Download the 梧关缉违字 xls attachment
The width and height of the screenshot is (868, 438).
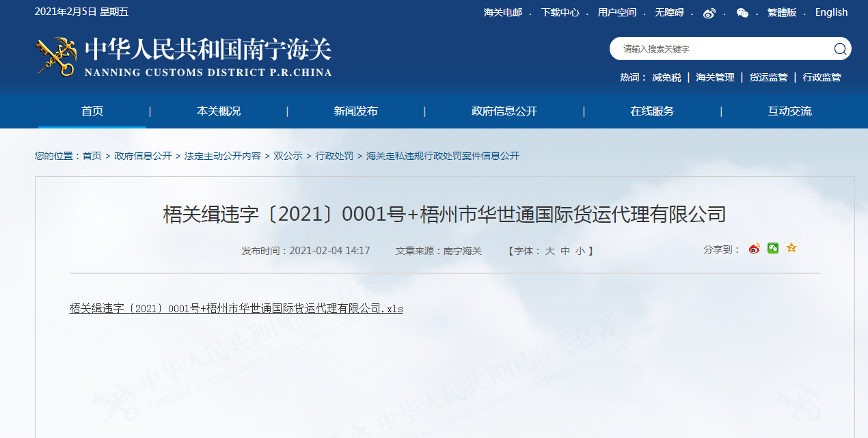pos(236,309)
